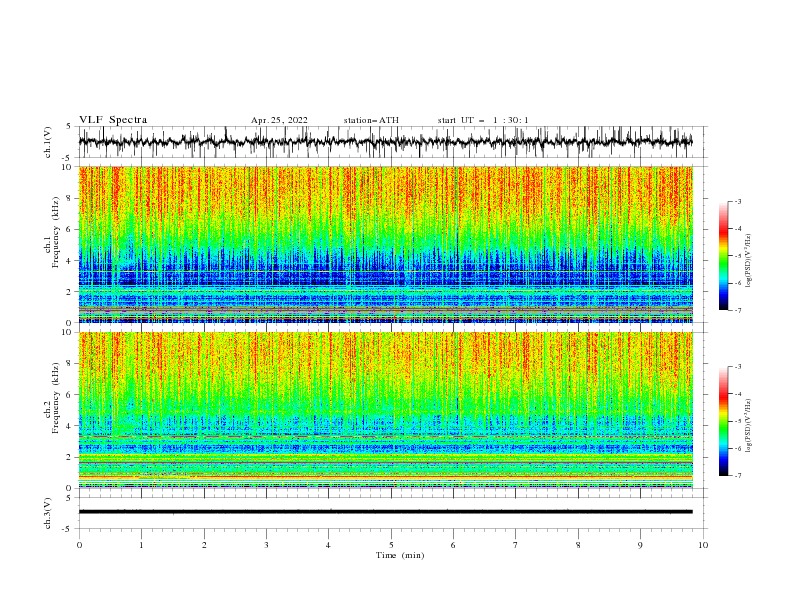The width and height of the screenshot is (792, 612).
Task: Click the color scale bar beside ch.1 spectrogram
Action: [x=723, y=256]
